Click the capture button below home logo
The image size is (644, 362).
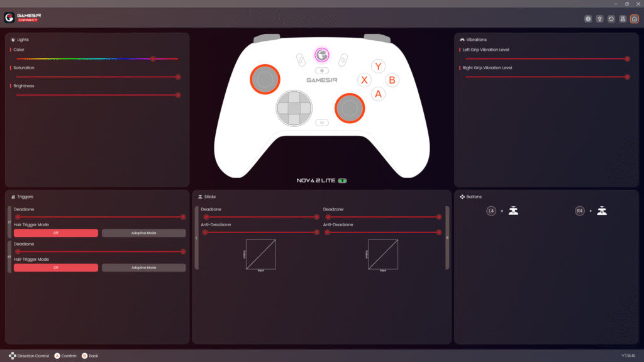click(322, 70)
